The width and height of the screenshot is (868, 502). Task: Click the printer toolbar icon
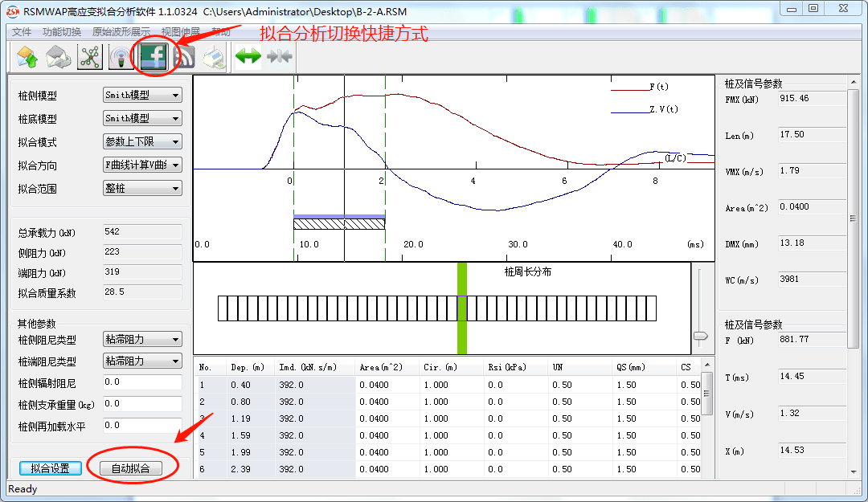pyautogui.click(x=214, y=58)
